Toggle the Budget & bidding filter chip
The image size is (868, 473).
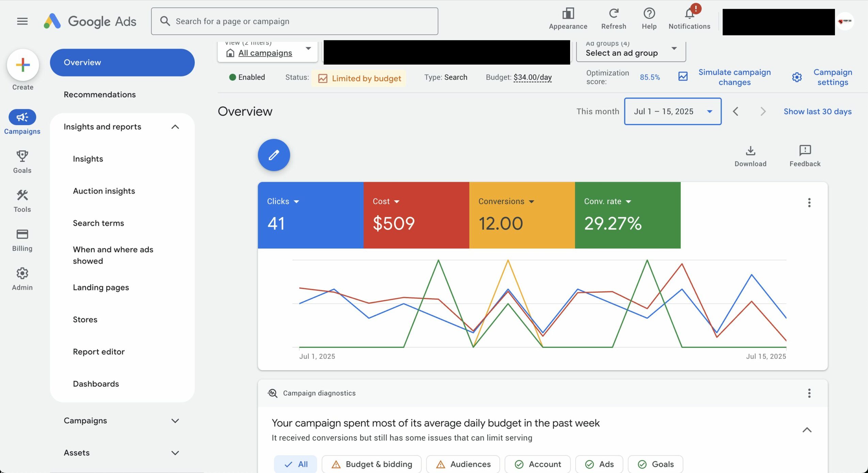point(371,464)
